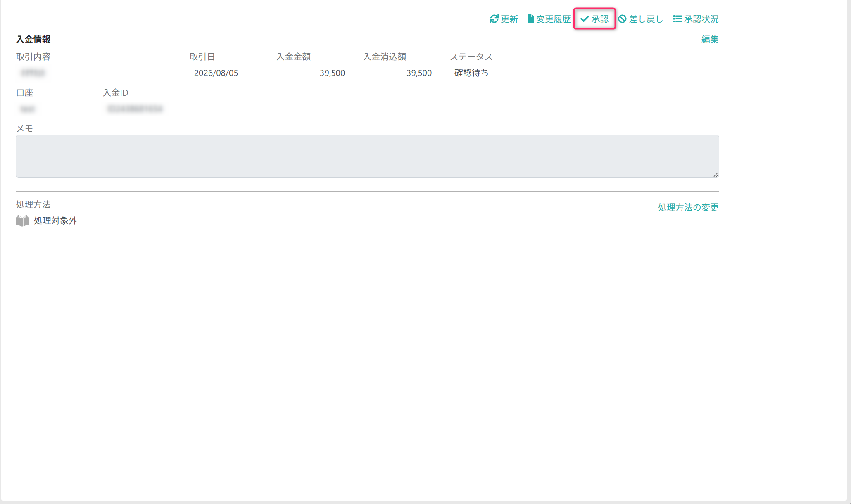Click the 入金金額 value 39,500
Screen dimensions: 851x504
coord(332,73)
